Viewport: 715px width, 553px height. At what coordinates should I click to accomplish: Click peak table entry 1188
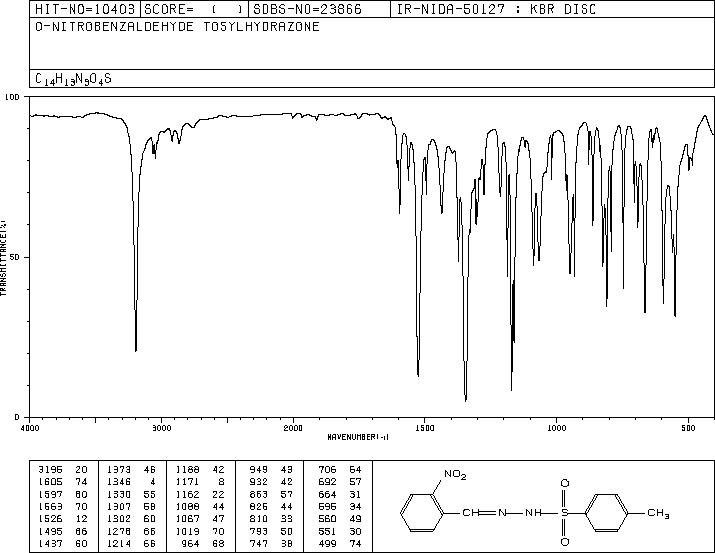[x=187, y=470]
